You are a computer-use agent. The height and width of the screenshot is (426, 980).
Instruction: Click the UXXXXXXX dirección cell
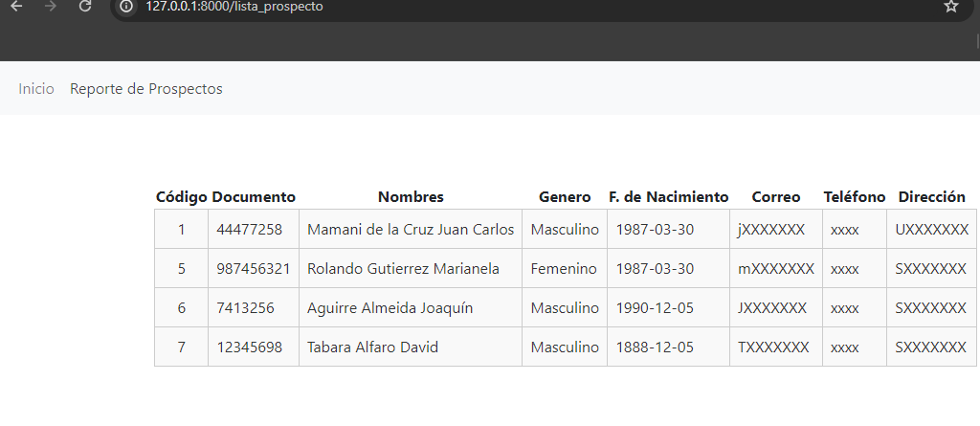coord(932,230)
